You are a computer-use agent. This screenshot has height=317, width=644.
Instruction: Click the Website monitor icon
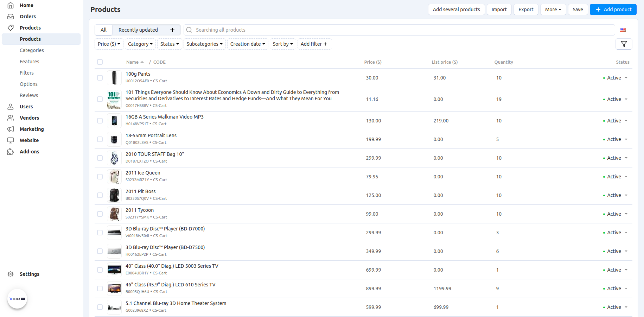(x=11, y=140)
